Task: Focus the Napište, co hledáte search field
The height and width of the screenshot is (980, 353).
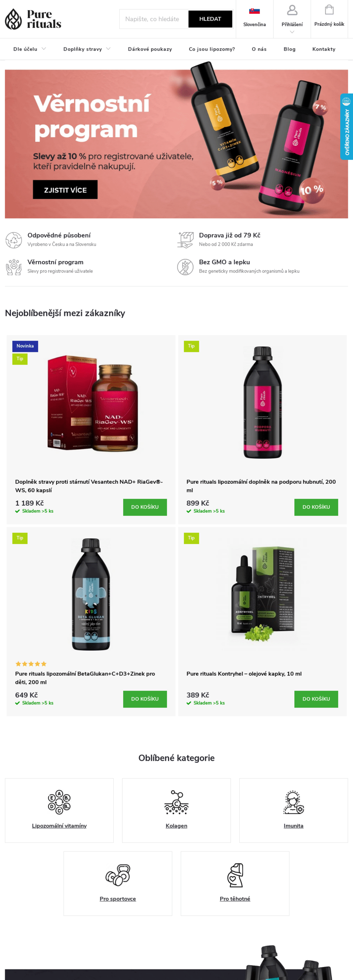Action: pyautogui.click(x=154, y=19)
